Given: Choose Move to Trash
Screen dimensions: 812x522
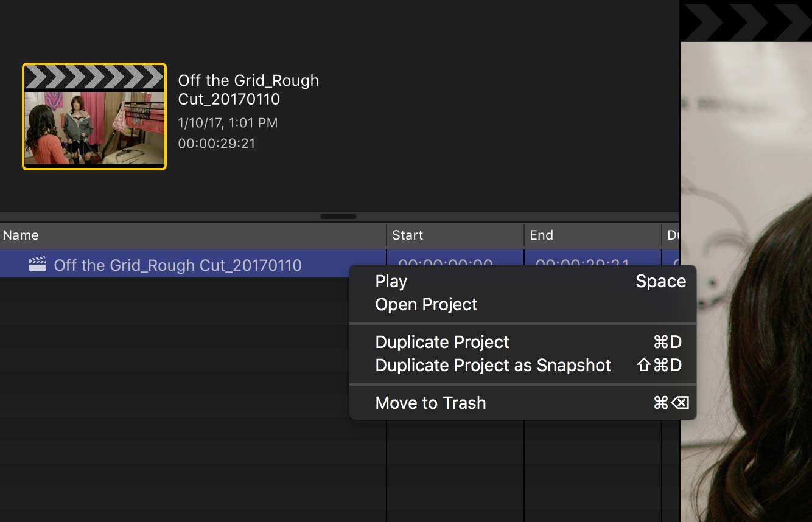Looking at the screenshot, I should (523, 403).
